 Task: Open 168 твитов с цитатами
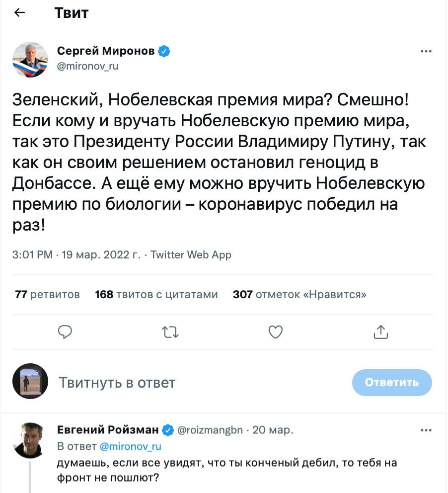pos(155,294)
